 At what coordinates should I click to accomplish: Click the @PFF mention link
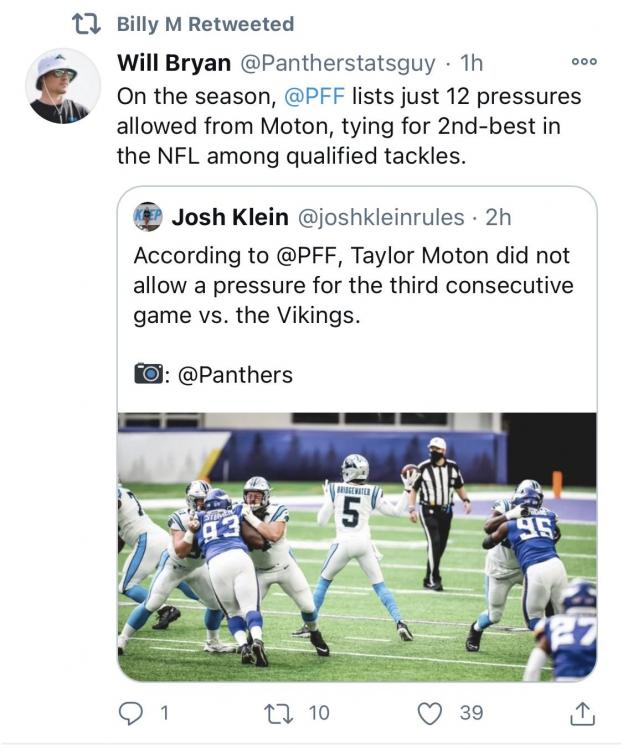coord(314,96)
